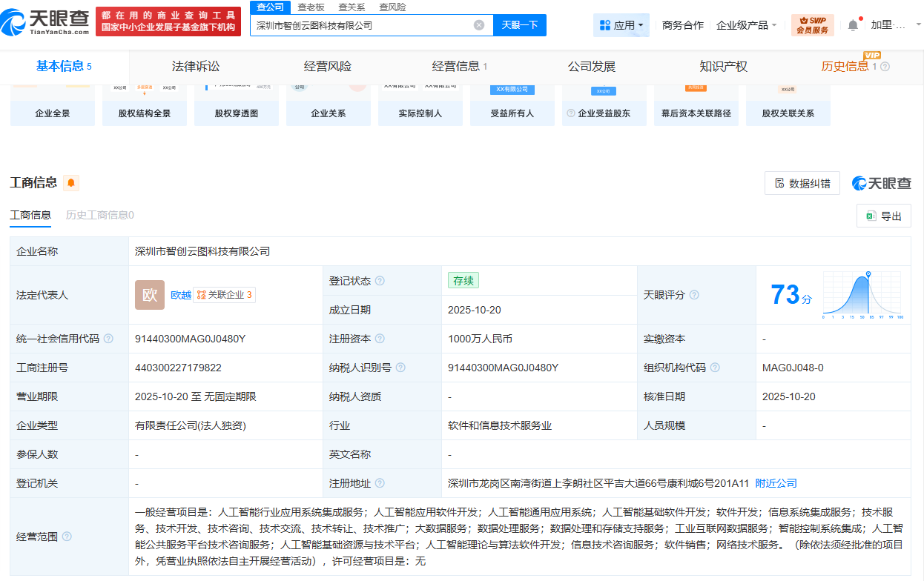Image resolution: width=924 pixels, height=581 pixels.
Task: Click the SVIP 会员服务 badge
Action: [812, 25]
